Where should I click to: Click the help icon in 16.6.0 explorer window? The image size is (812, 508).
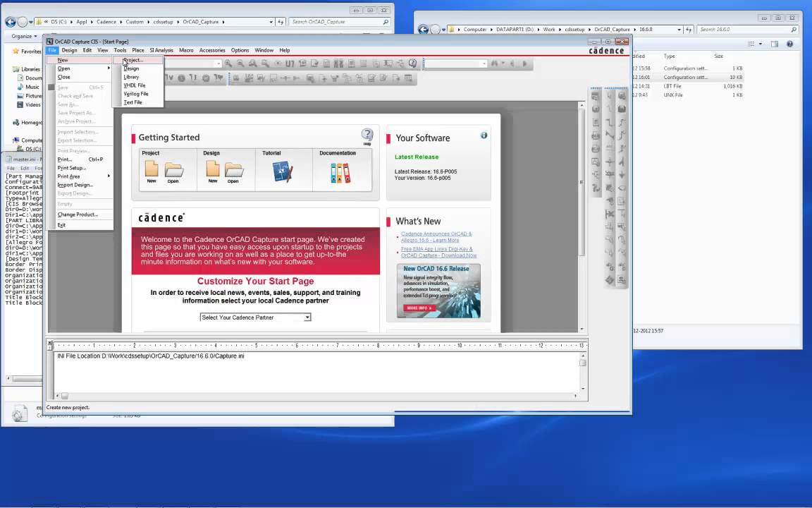point(789,44)
